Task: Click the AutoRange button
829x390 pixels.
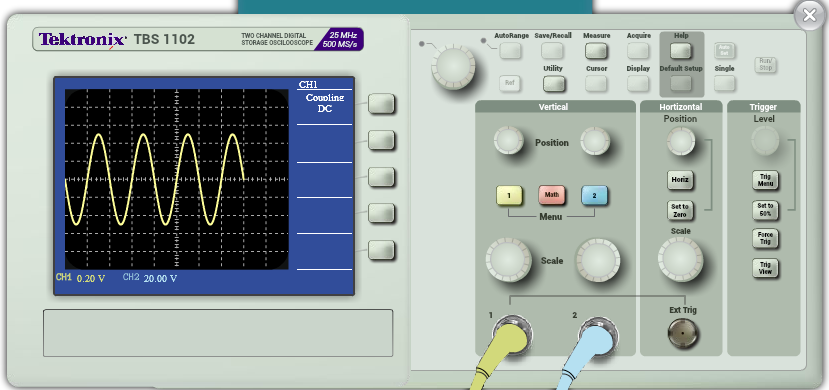Action: (511, 51)
